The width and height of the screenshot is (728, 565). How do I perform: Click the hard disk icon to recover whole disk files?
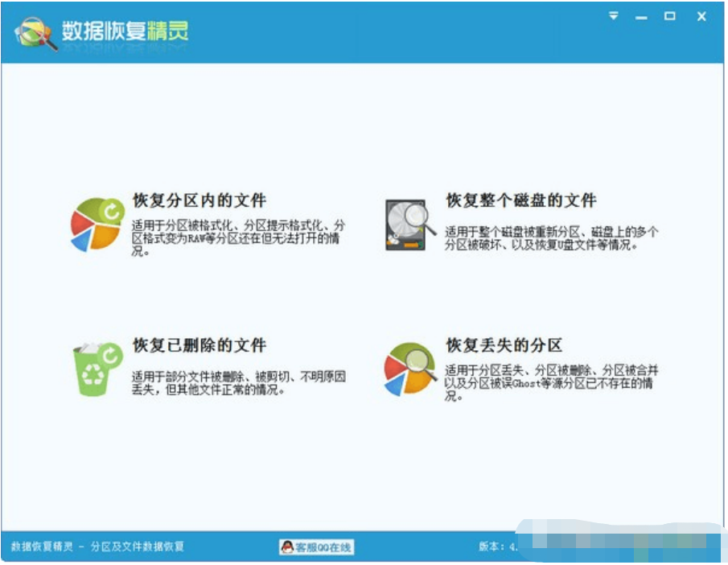coord(407,223)
